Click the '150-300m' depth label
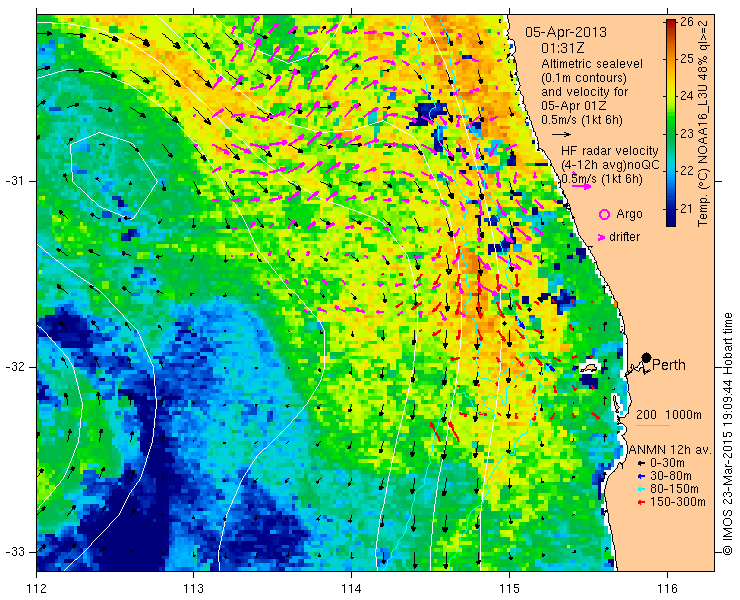The width and height of the screenshot is (740, 600). (678, 502)
